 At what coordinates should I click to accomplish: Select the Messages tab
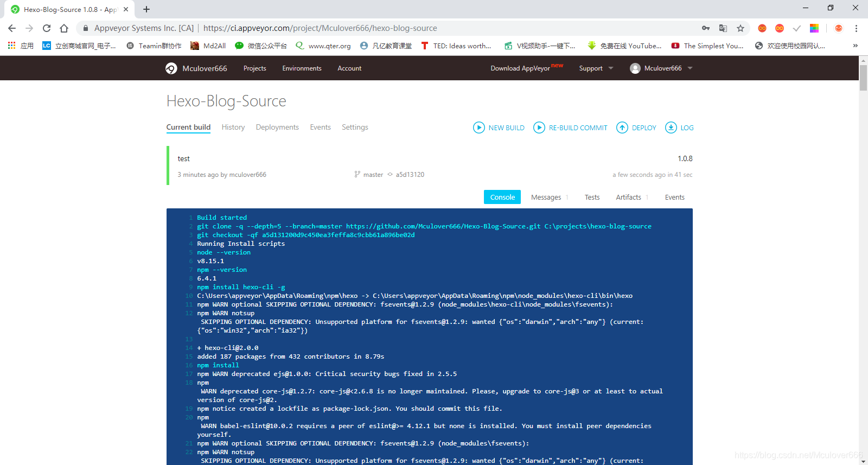coord(550,197)
